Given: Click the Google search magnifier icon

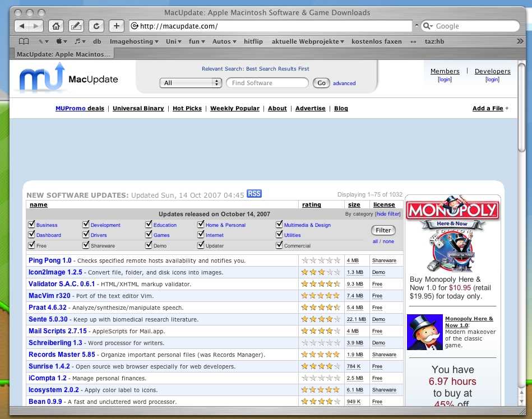Looking at the screenshot, I should [x=428, y=26].
